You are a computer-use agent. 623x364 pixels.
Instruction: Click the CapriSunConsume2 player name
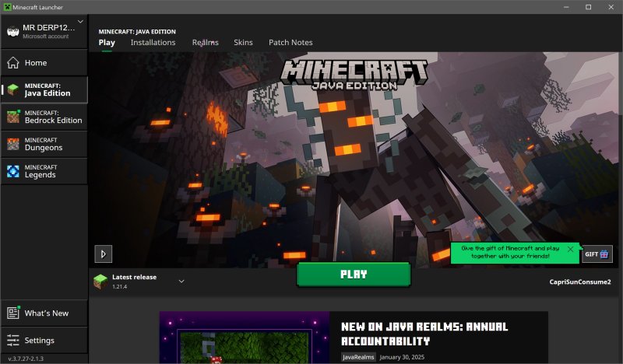tap(580, 282)
